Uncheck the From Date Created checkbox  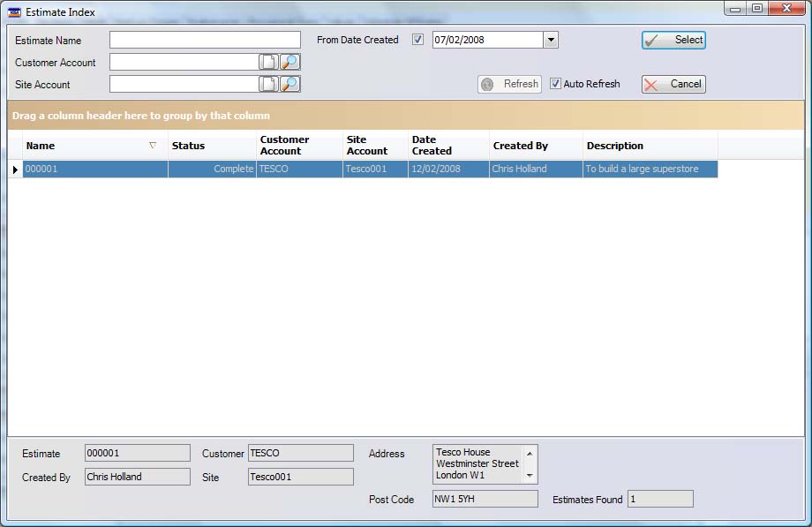point(417,39)
